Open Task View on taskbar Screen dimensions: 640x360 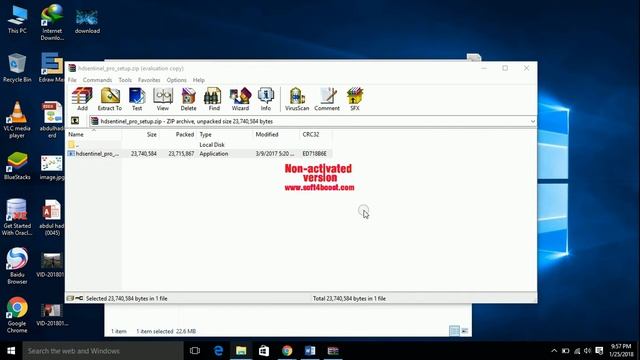click(x=195, y=351)
